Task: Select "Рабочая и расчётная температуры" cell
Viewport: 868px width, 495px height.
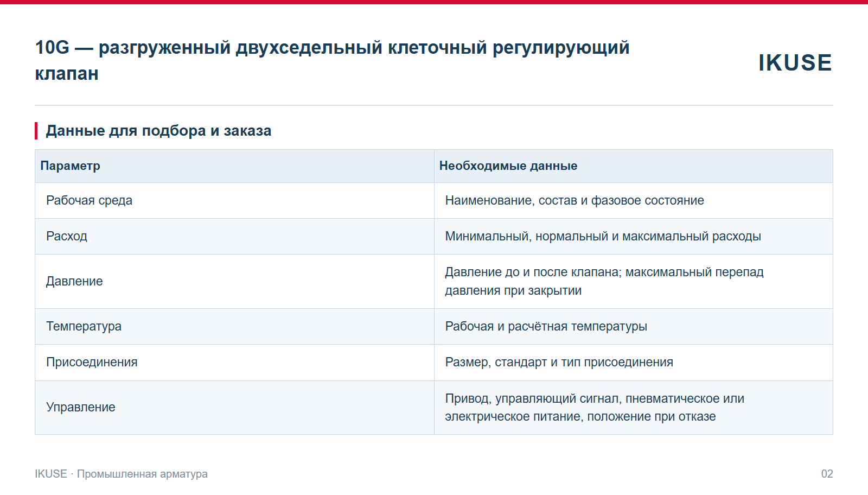Action: click(x=634, y=327)
